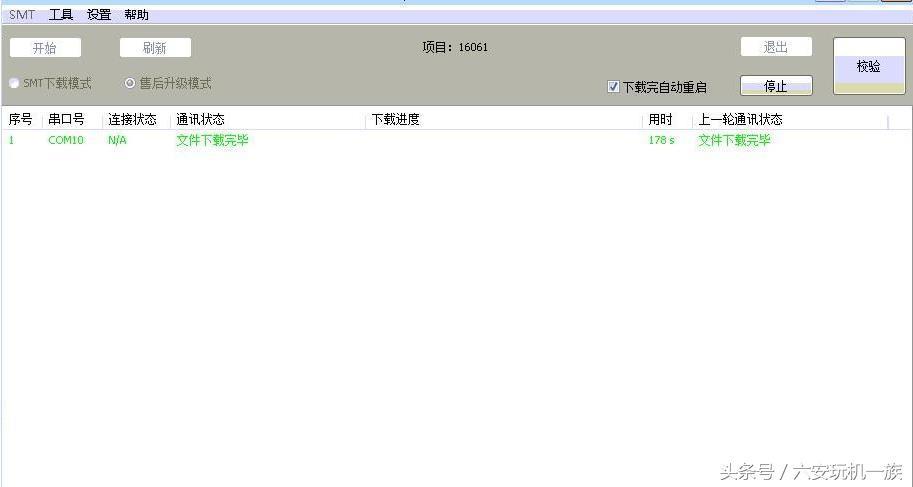
Task: Click the 串口号 column header
Action: coord(66,119)
